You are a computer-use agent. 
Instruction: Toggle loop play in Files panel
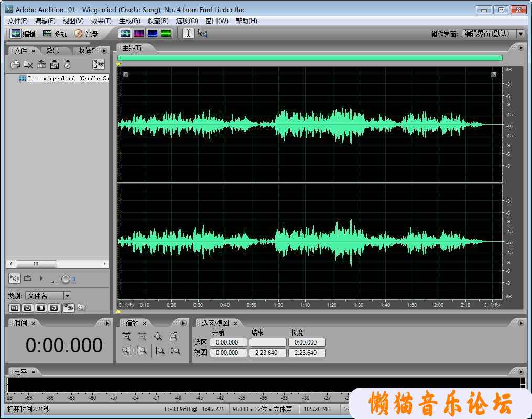point(28,278)
